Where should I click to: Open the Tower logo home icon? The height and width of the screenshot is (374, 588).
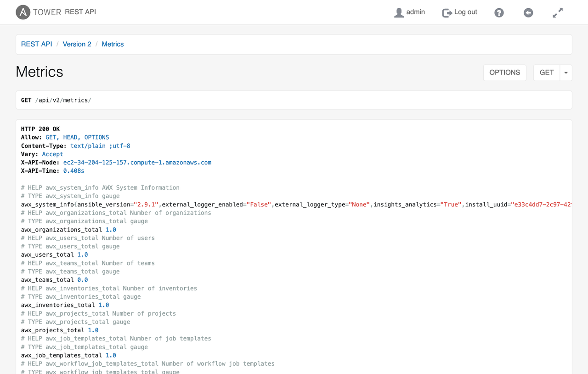(22, 12)
